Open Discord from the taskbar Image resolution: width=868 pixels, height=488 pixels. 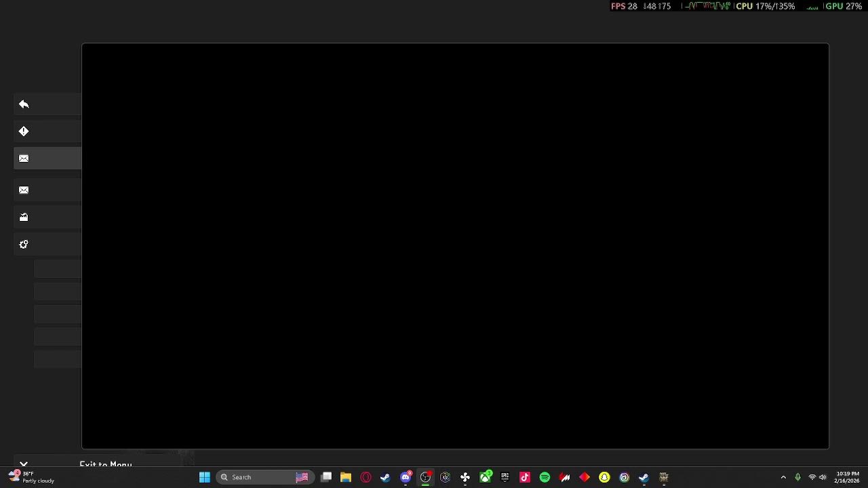tap(406, 477)
